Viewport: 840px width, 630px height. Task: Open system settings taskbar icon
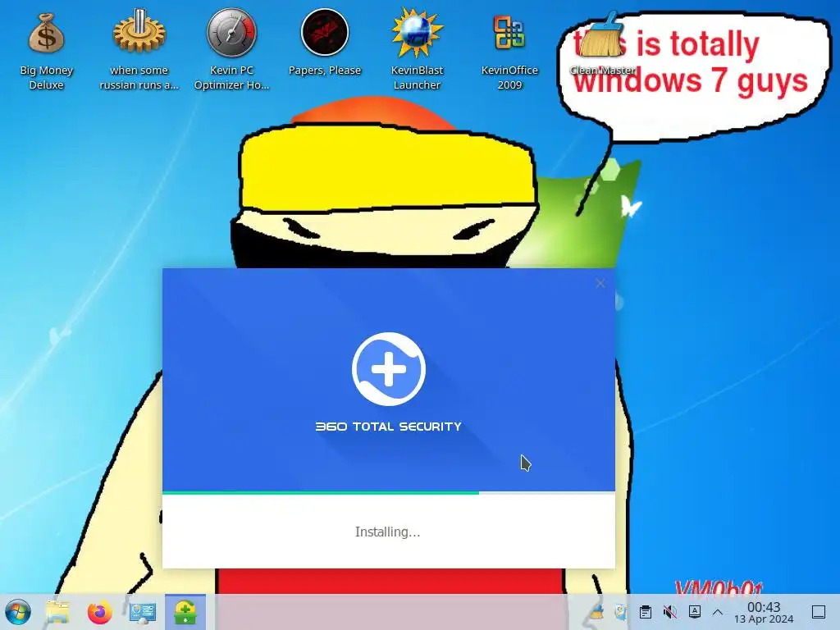(143, 612)
